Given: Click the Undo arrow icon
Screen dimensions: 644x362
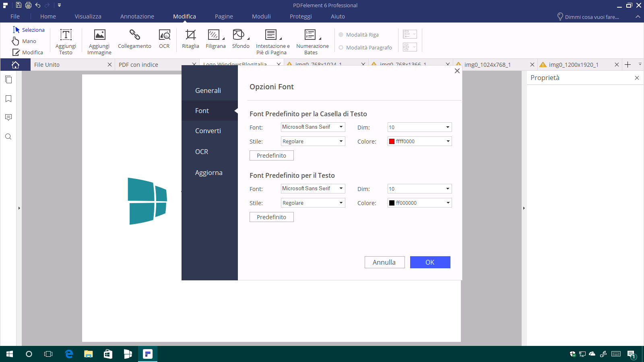Looking at the screenshot, I should pos(38,5).
